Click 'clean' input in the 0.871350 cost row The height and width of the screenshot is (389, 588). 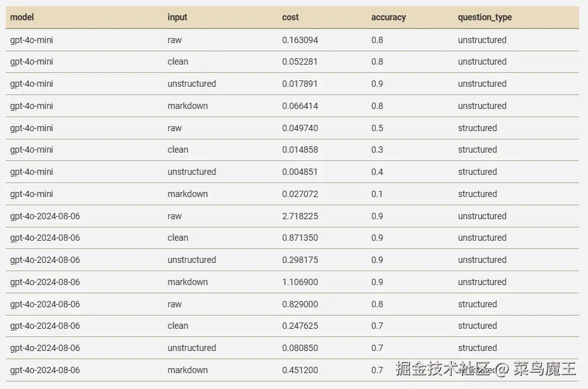(x=178, y=238)
